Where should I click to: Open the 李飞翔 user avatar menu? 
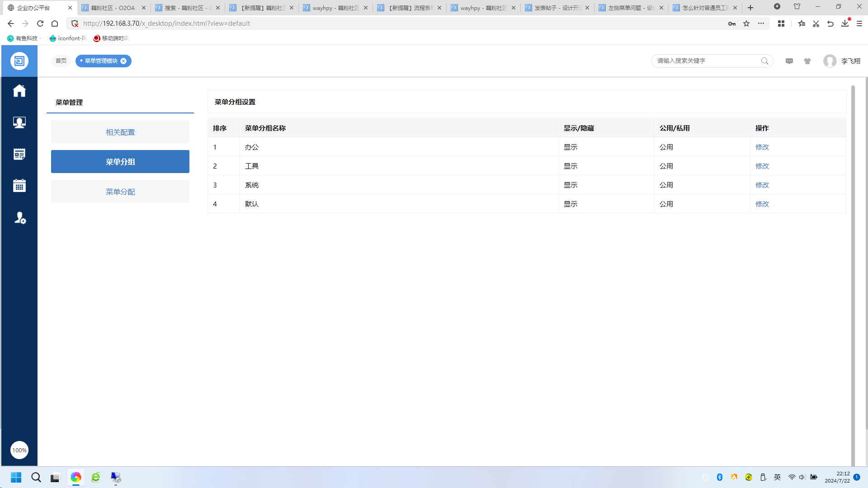click(x=830, y=61)
